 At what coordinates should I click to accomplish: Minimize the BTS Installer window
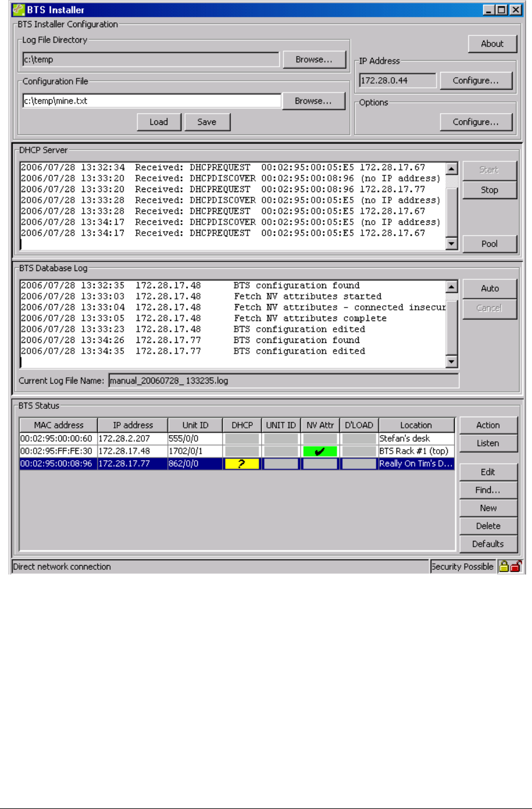489,9
